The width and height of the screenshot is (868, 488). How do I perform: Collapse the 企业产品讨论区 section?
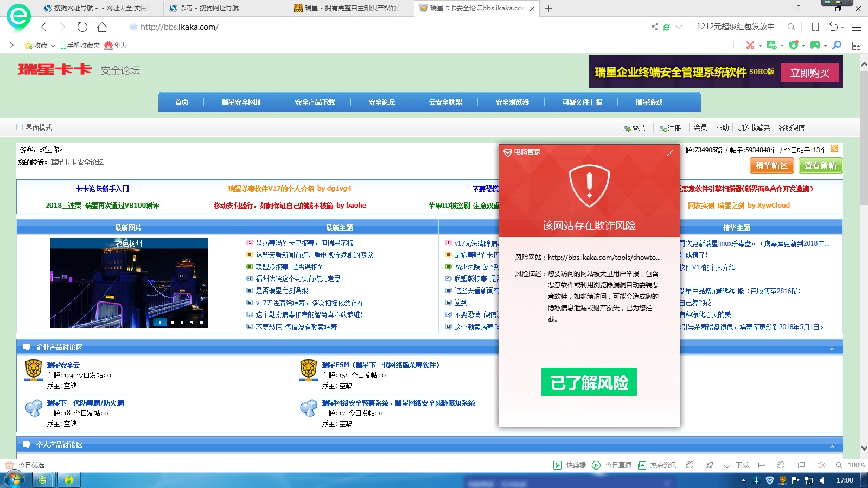tap(832, 349)
